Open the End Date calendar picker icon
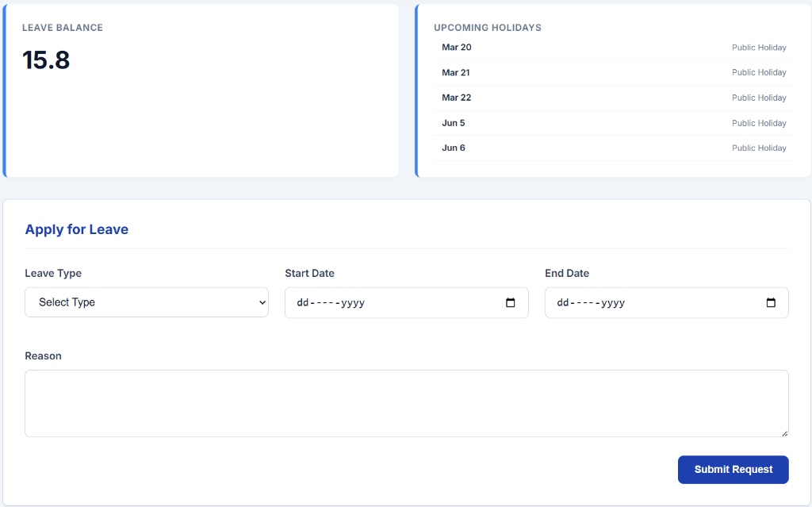This screenshot has width=812, height=507. [x=770, y=302]
